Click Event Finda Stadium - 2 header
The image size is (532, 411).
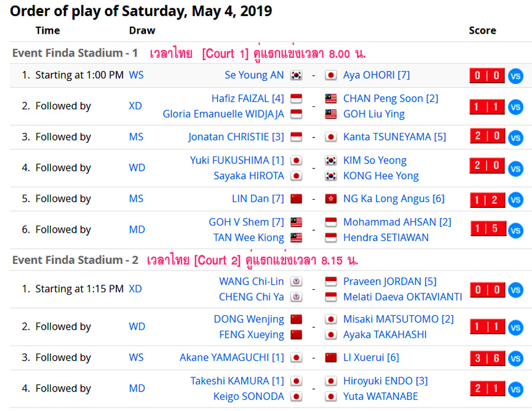[x=75, y=260]
